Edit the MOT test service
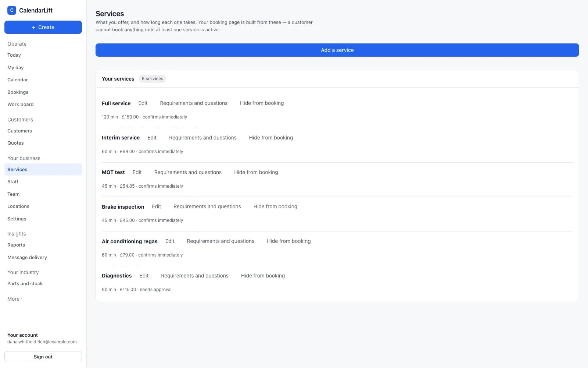This screenshot has width=588, height=368. tap(137, 172)
